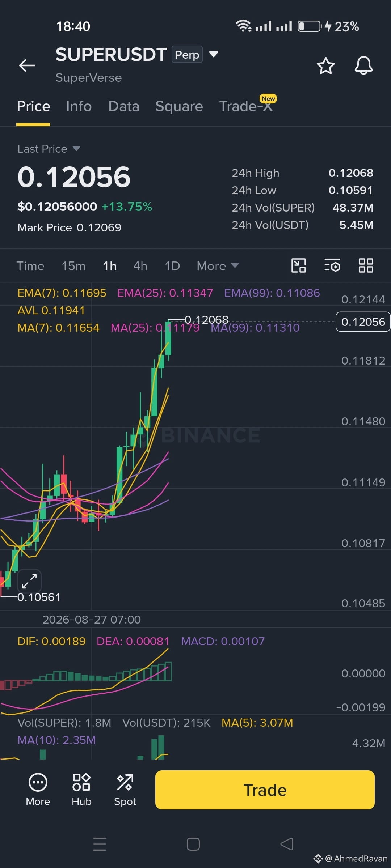Switch to the Data tab
391x868 pixels.
[124, 106]
